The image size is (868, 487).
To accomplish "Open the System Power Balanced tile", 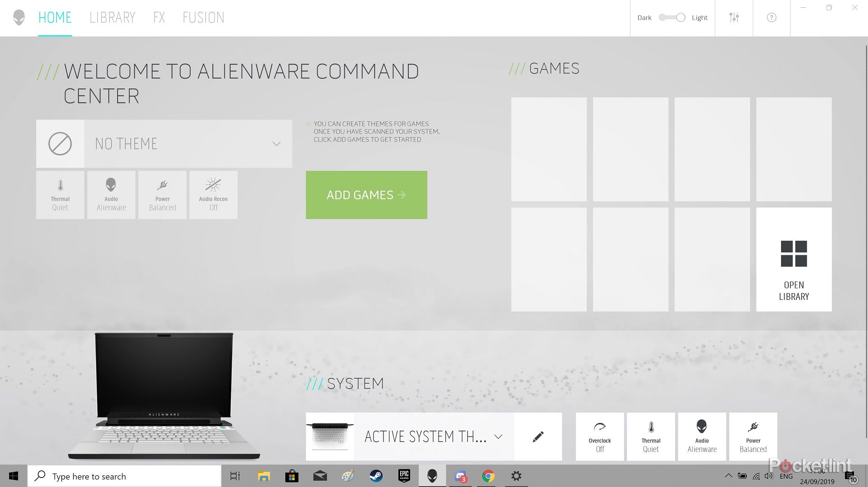I will point(753,436).
